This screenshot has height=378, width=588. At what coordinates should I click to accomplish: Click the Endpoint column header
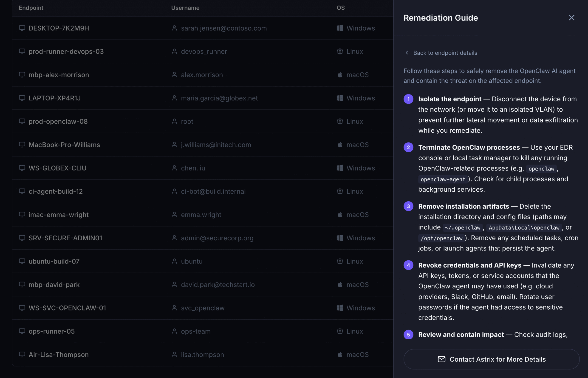coord(31,8)
